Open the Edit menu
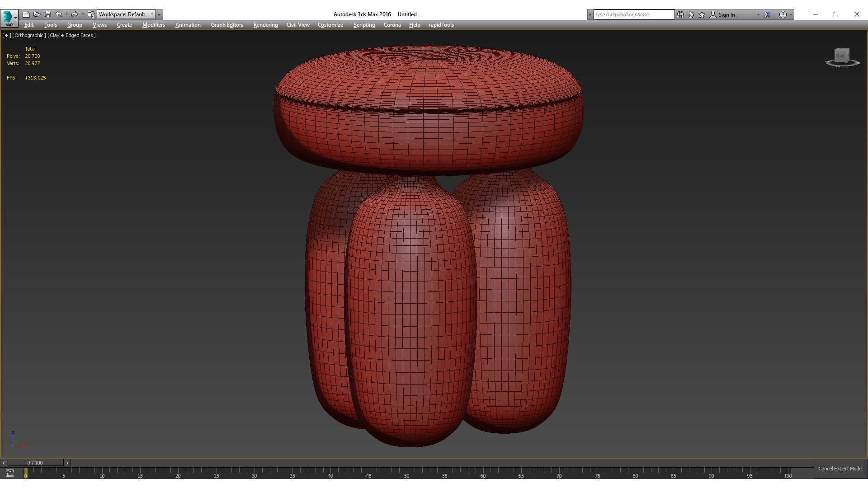This screenshot has width=868, height=488. click(x=29, y=25)
